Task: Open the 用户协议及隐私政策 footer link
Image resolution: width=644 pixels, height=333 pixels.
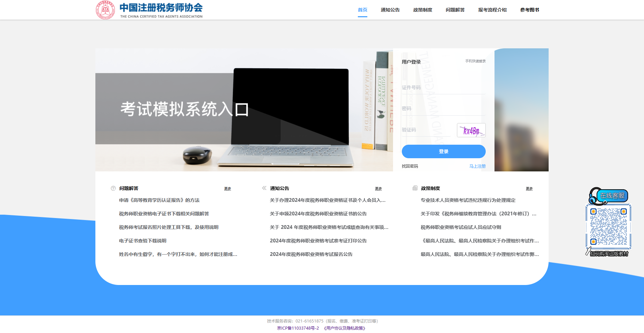Action: tap(344, 328)
